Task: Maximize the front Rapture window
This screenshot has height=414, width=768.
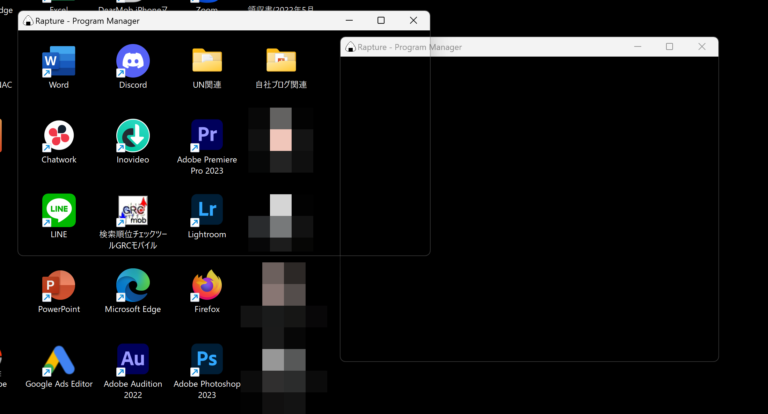Action: pos(381,21)
